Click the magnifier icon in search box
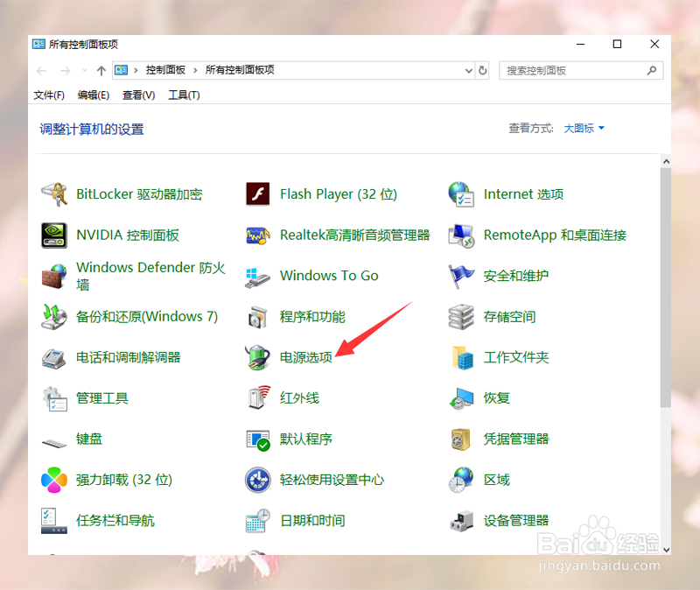This screenshot has height=590, width=700. click(652, 70)
